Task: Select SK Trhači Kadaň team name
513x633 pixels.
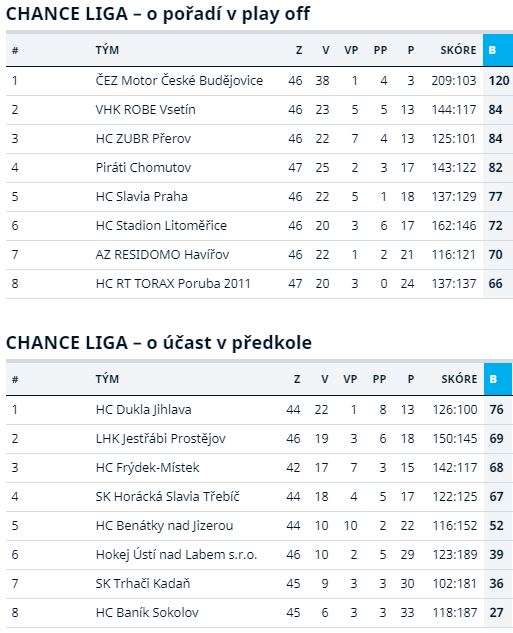Action: click(143, 584)
